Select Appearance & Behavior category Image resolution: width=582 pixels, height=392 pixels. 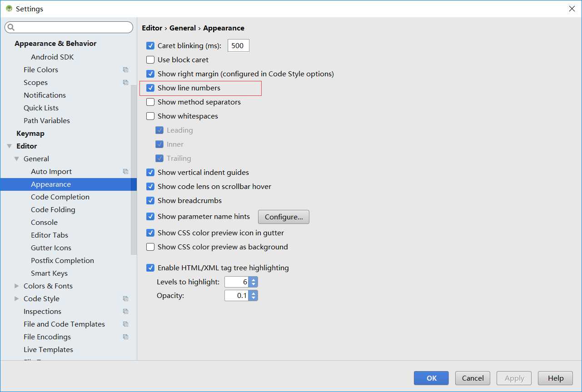pos(55,44)
